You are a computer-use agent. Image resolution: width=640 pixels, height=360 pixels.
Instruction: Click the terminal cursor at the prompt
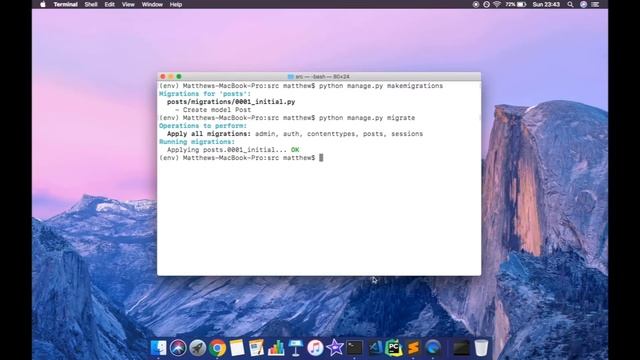pyautogui.click(x=321, y=158)
